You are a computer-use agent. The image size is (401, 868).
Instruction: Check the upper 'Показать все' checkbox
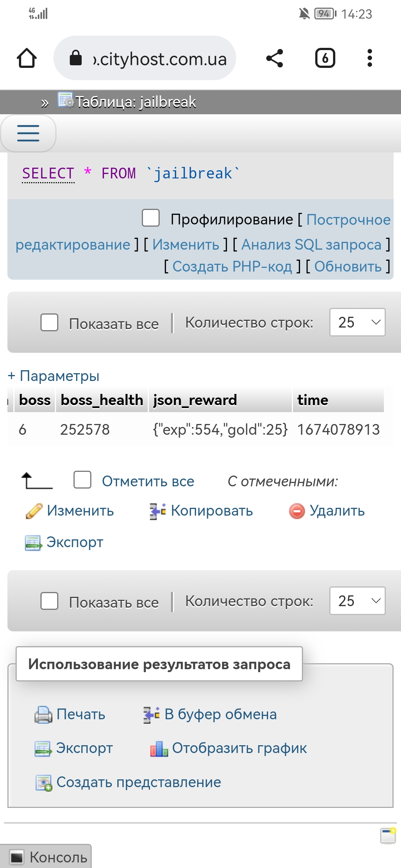pyautogui.click(x=49, y=322)
